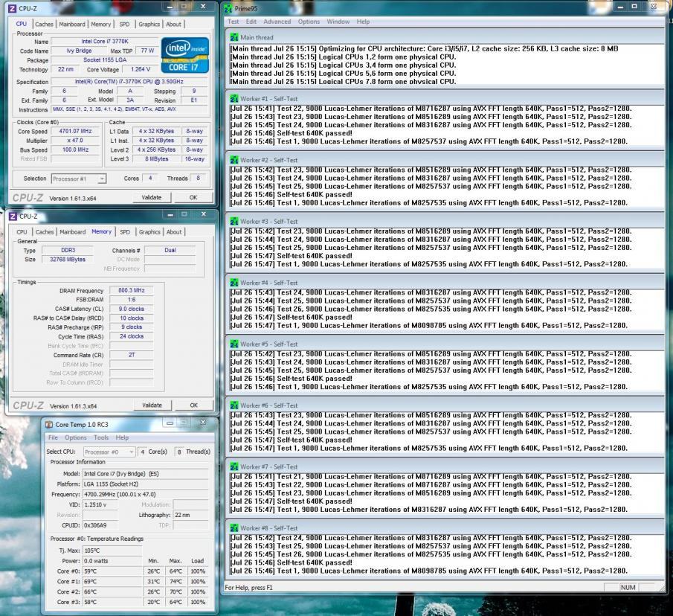The image size is (673, 616).
Task: Click the Worker #5 Self-Test window icon
Action: (x=234, y=344)
